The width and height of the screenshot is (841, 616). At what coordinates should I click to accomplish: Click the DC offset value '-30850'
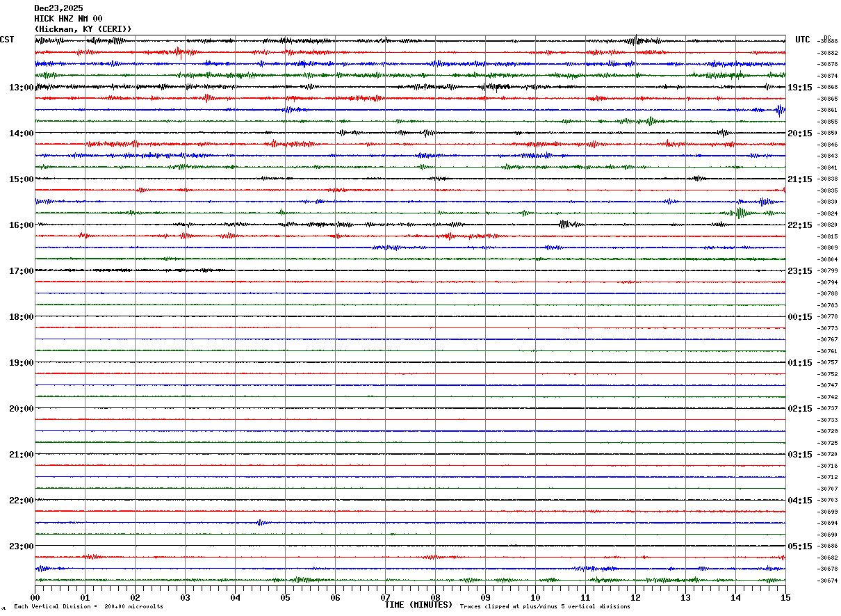coord(828,133)
